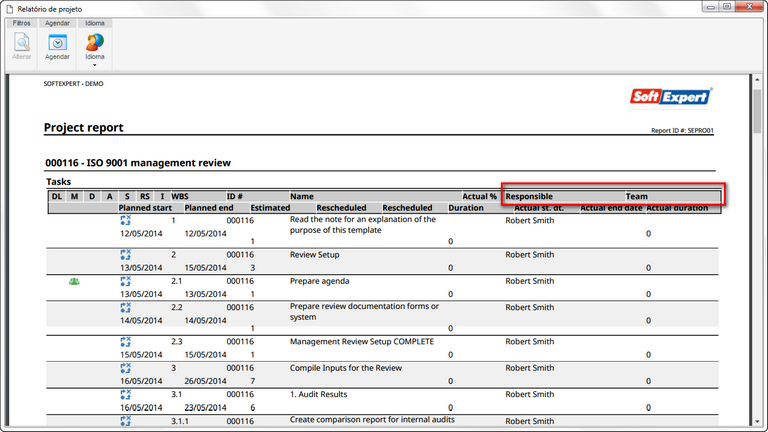Click Robert Smith in Prepare agenda row
The height and width of the screenshot is (432, 768).
pos(530,281)
